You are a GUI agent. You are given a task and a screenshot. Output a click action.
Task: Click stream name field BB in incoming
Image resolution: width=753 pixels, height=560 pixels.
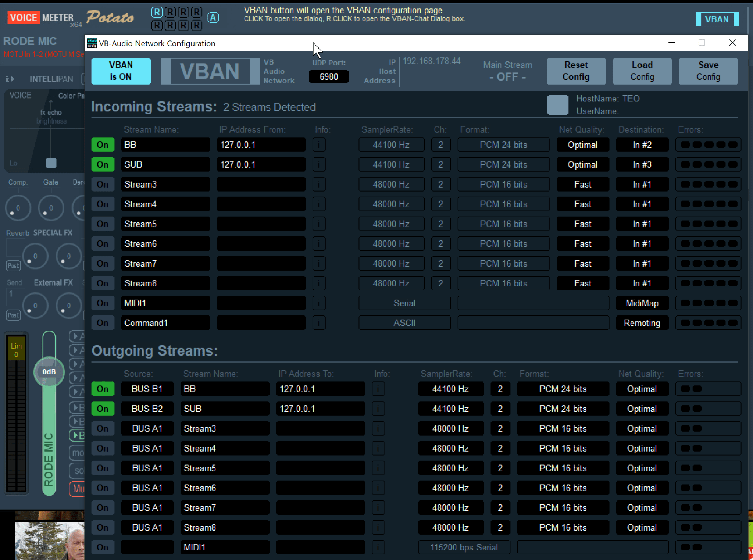[165, 145]
